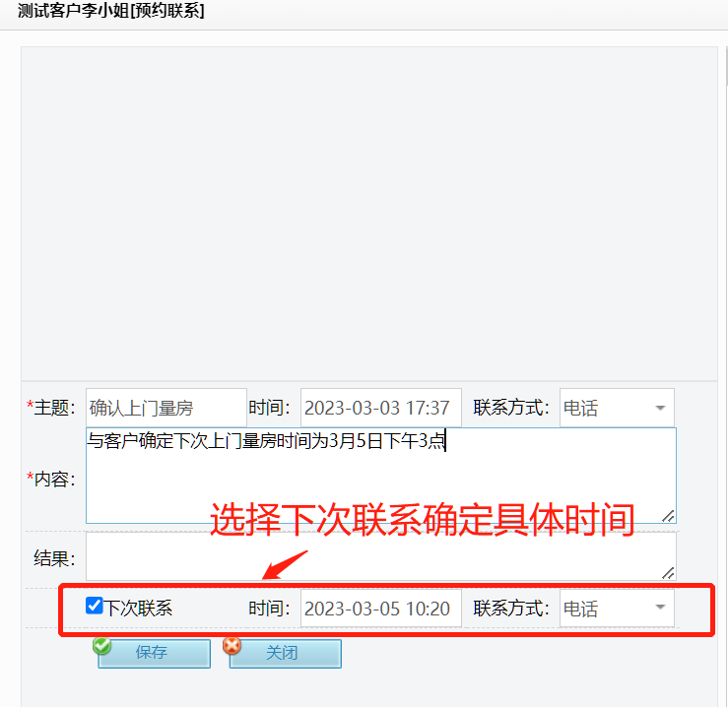
Task: Focus the empty 结果 text area
Action: (380, 556)
